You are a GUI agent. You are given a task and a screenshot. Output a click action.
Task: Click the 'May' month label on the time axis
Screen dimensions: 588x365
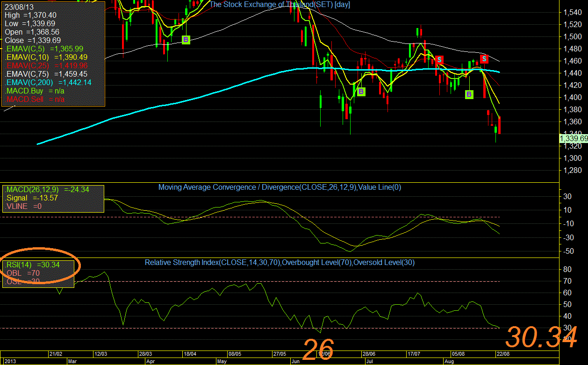[222, 361]
